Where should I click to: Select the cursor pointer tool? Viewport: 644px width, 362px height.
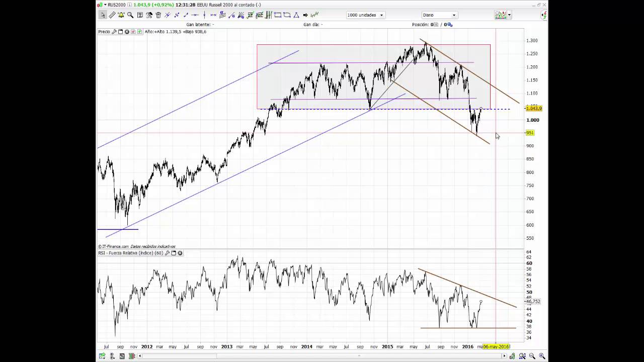[x=103, y=15]
